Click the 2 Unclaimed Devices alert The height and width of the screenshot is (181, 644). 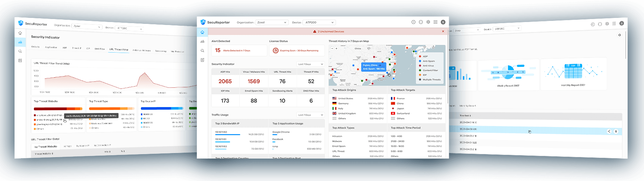[x=329, y=32]
